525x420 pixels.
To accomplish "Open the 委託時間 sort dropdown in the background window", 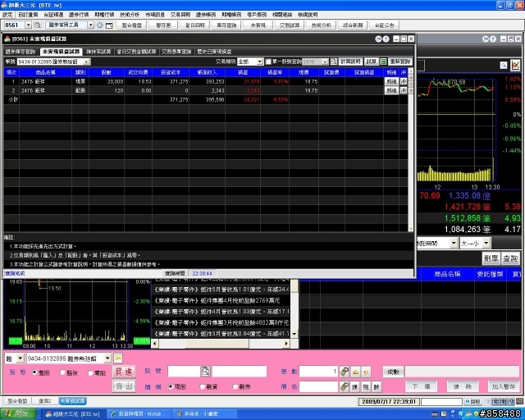I will click(454, 243).
